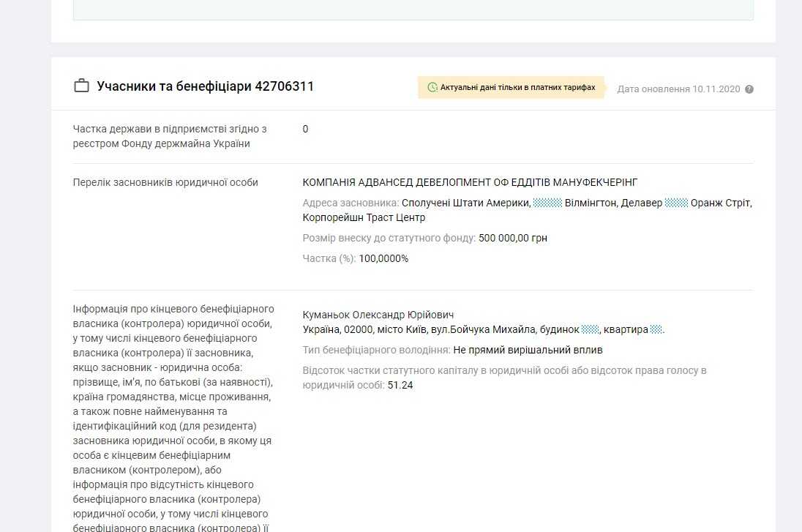Click the heading Учасники та бенефіціари 42706311
Image resolution: width=802 pixels, height=532 pixels.
point(205,86)
